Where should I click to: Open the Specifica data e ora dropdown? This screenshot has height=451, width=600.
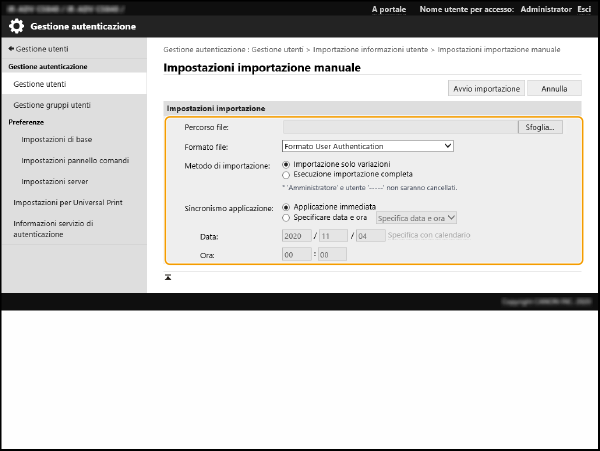tap(416, 217)
